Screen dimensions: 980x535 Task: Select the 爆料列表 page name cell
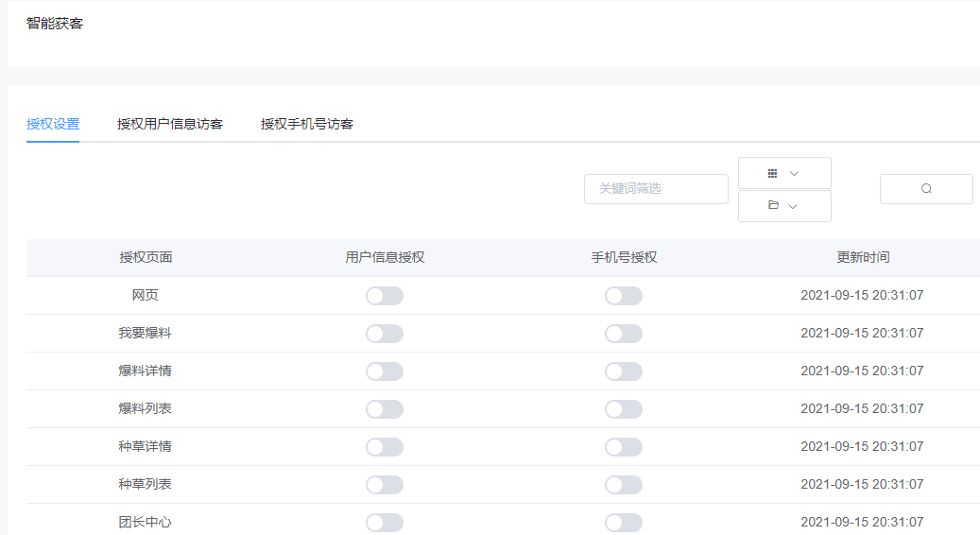tap(145, 408)
